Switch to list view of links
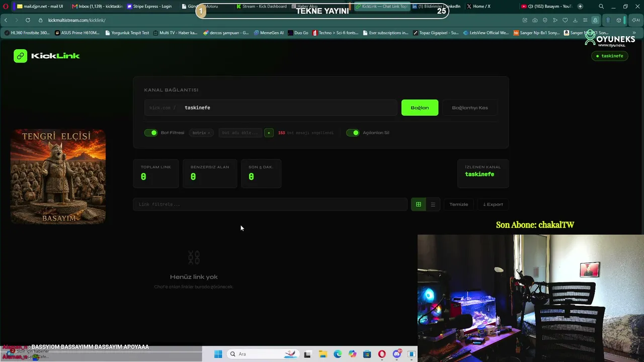The height and width of the screenshot is (362, 644). (x=433, y=205)
